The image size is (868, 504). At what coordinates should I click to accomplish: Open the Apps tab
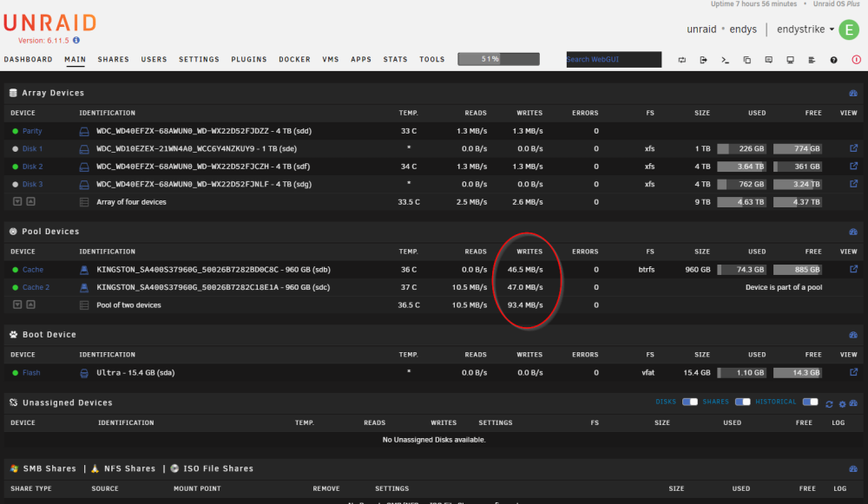coord(361,59)
